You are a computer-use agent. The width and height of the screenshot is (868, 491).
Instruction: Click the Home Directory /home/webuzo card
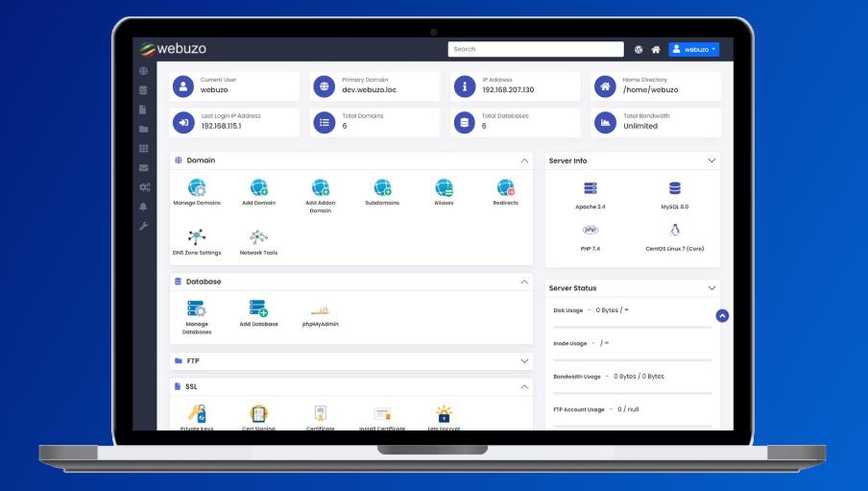coord(656,86)
